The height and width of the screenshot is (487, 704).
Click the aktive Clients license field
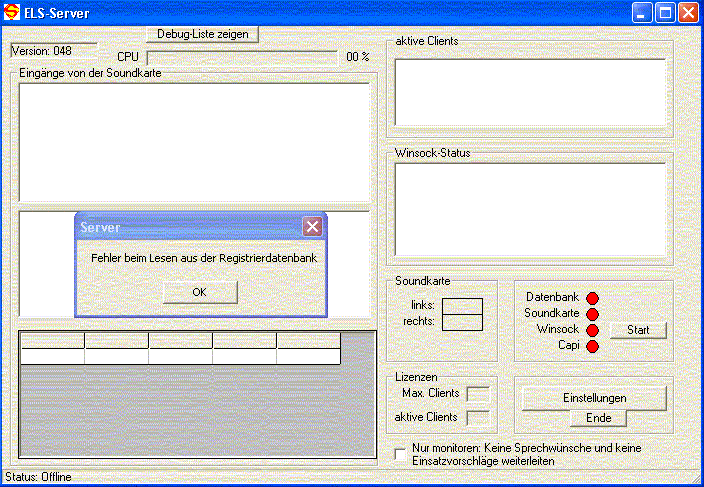(478, 417)
